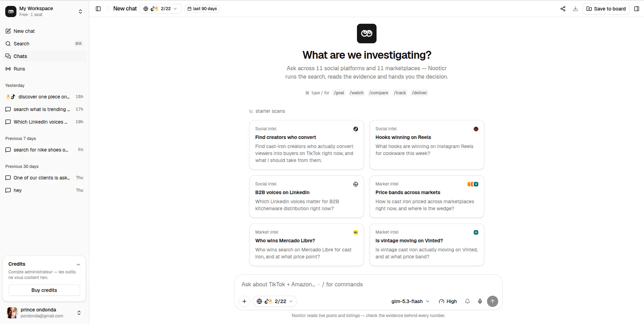This screenshot has width=644, height=324.
Task: Click the Nooticr owl logo above heading
Action: click(367, 34)
